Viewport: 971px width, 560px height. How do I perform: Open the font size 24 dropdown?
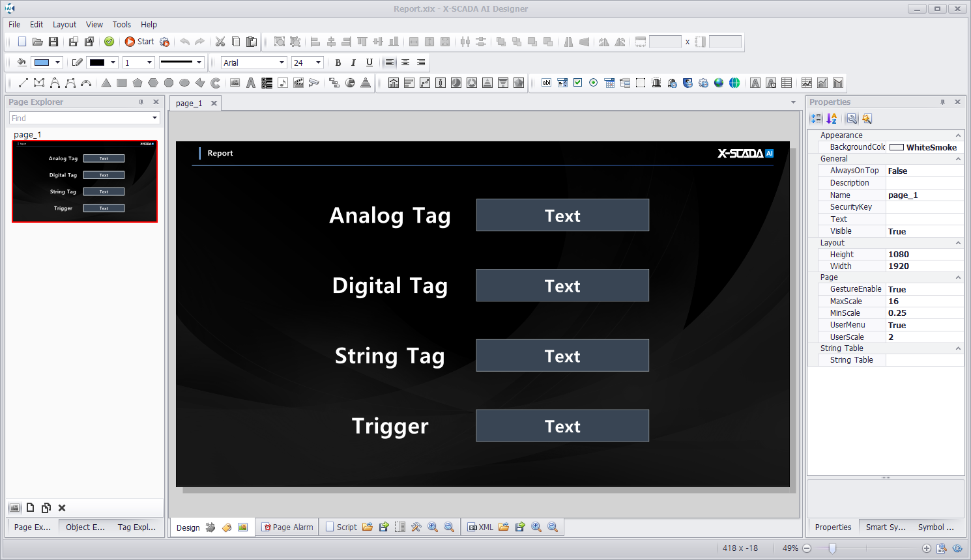pos(318,63)
